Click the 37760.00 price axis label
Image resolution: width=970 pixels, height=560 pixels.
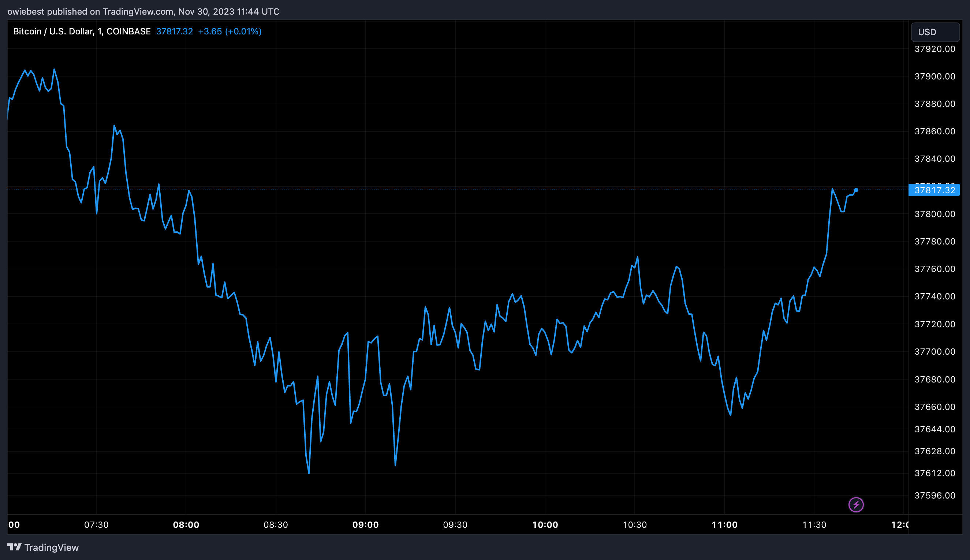coord(934,269)
